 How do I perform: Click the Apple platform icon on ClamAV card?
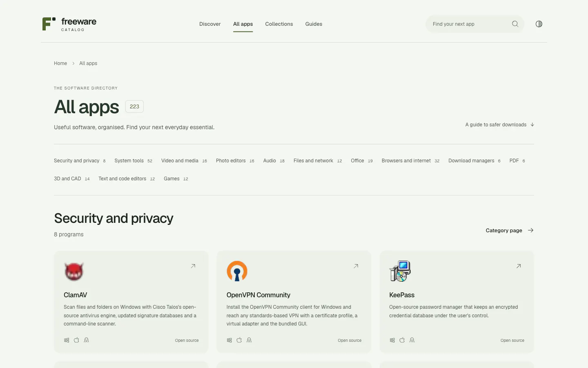[x=76, y=340]
